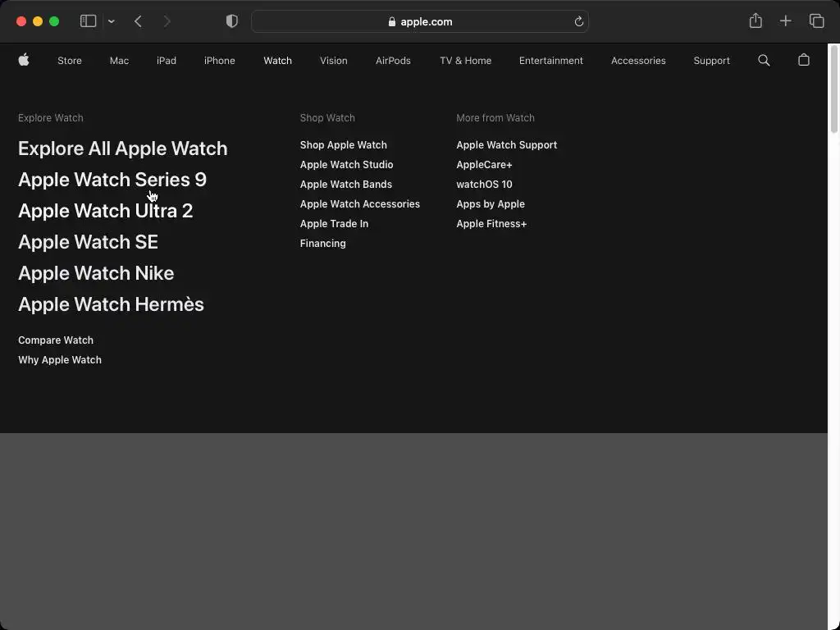This screenshot has width=840, height=630.
Task: Click the Apple logo home icon
Action: pyautogui.click(x=24, y=60)
